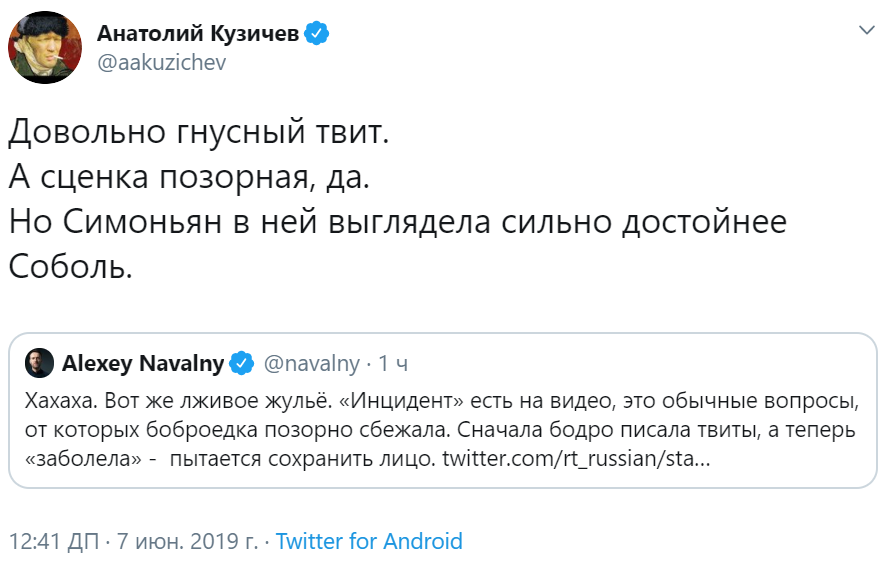Click the verified badge beside Alexey Navalny
The height and width of the screenshot is (566, 886).
click(x=242, y=364)
